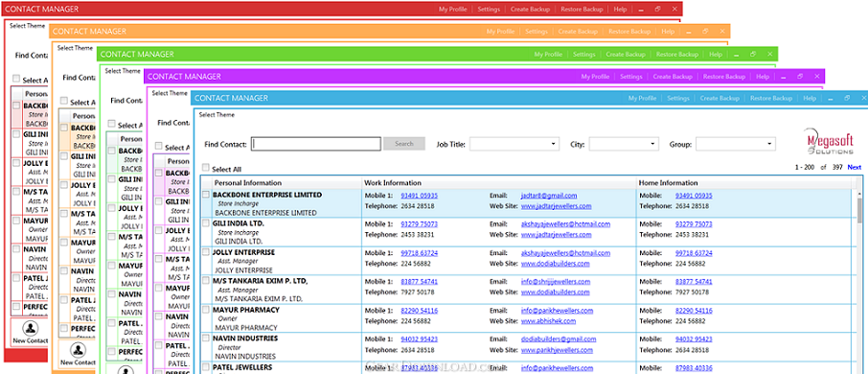868x374 pixels.
Task: Click Select Theme in blue window
Action: (x=217, y=115)
